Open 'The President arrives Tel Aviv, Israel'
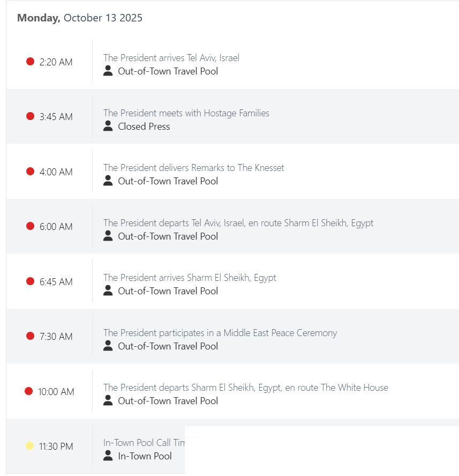This screenshot has width=459, height=476. click(171, 58)
